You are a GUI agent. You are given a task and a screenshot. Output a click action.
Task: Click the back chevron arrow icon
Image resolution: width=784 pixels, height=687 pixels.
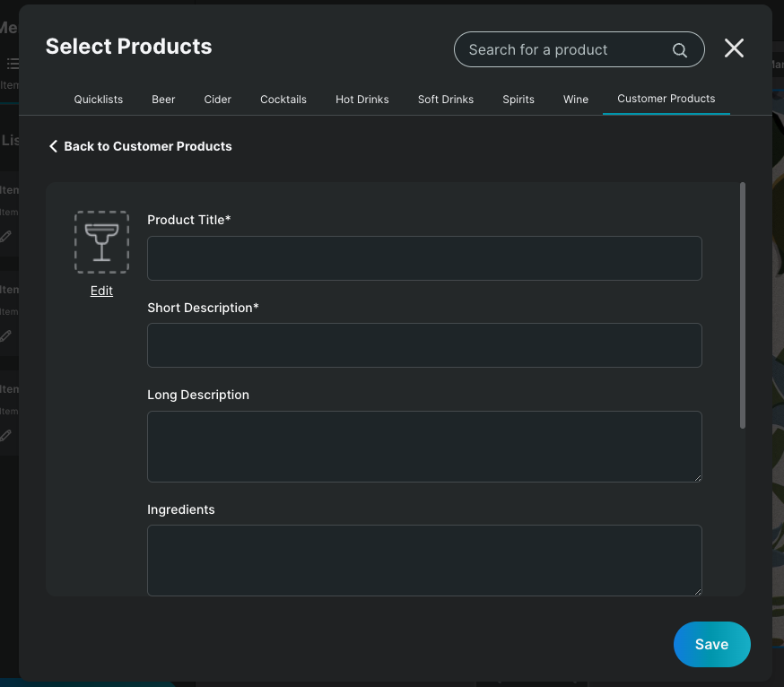click(x=53, y=145)
